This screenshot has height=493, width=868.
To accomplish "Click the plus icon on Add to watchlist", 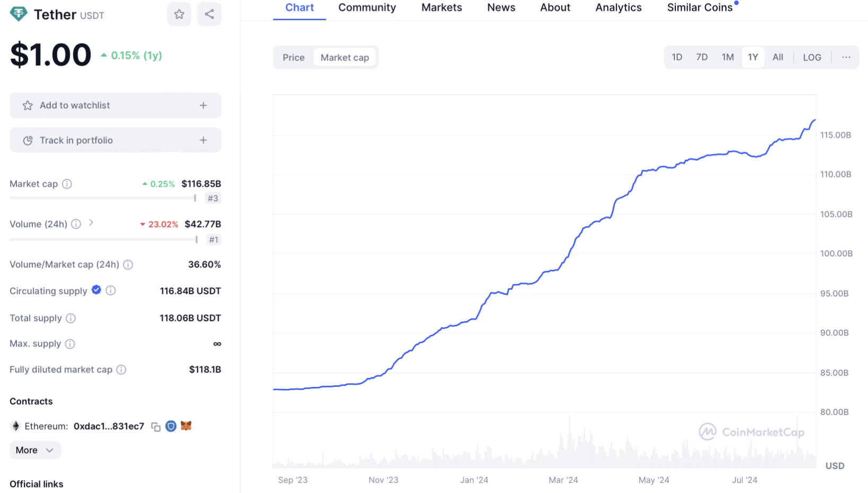I will (203, 106).
